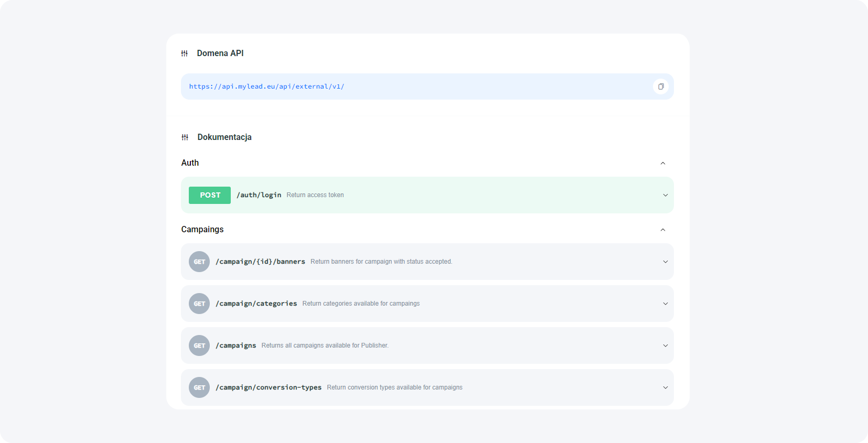This screenshot has width=868, height=443.
Task: Click 'Return categories available for campaings' text
Action: 361,304
